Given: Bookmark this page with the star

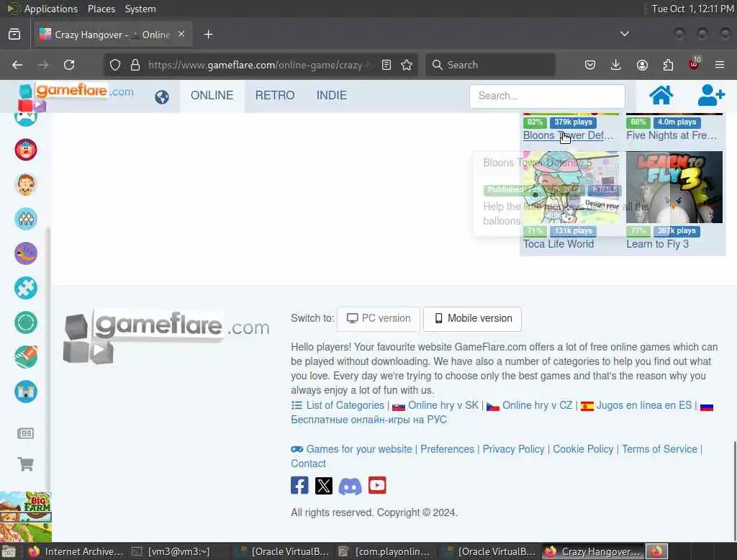Looking at the screenshot, I should 407,65.
